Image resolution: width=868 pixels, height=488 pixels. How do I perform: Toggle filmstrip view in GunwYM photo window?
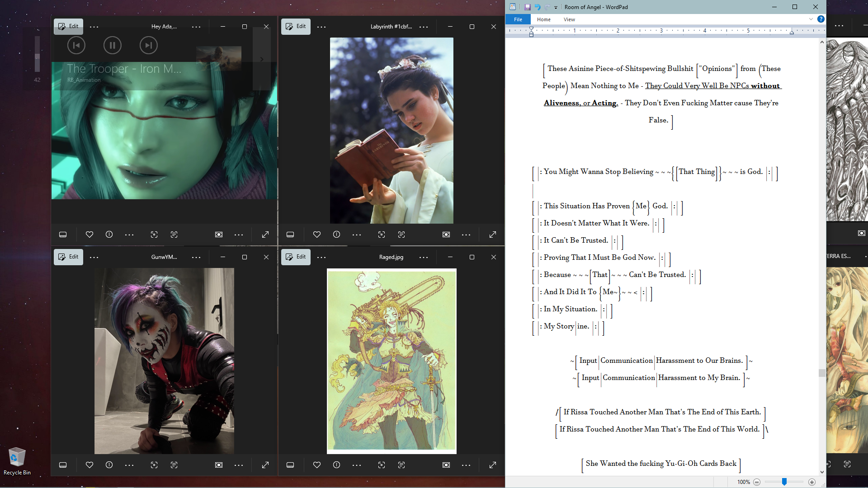click(x=63, y=465)
